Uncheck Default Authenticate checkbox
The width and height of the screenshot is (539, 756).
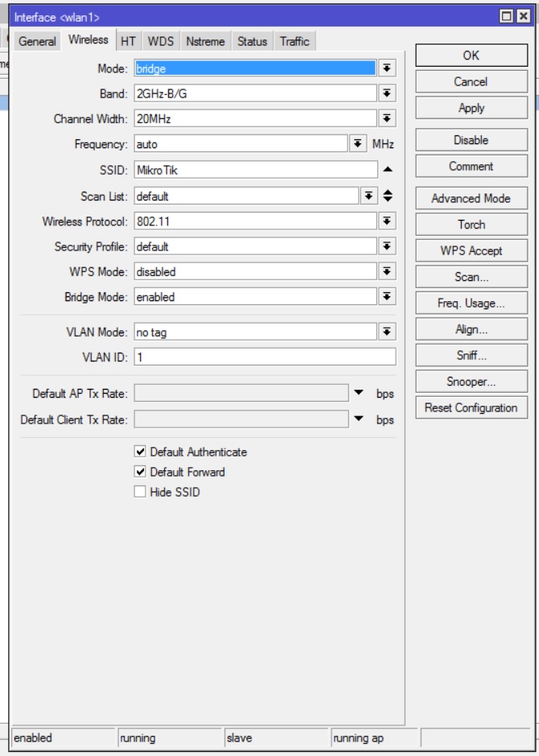pos(140,452)
